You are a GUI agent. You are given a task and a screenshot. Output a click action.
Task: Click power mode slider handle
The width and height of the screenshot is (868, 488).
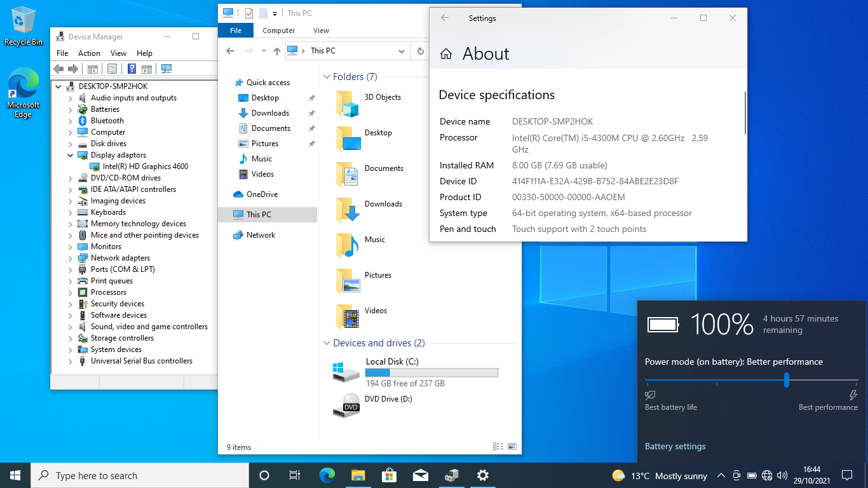pyautogui.click(x=787, y=380)
